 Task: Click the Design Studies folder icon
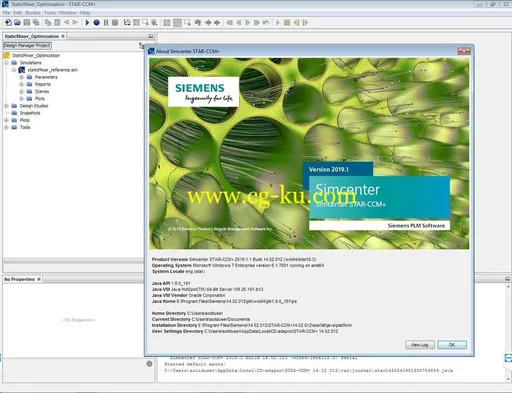[x=14, y=106]
